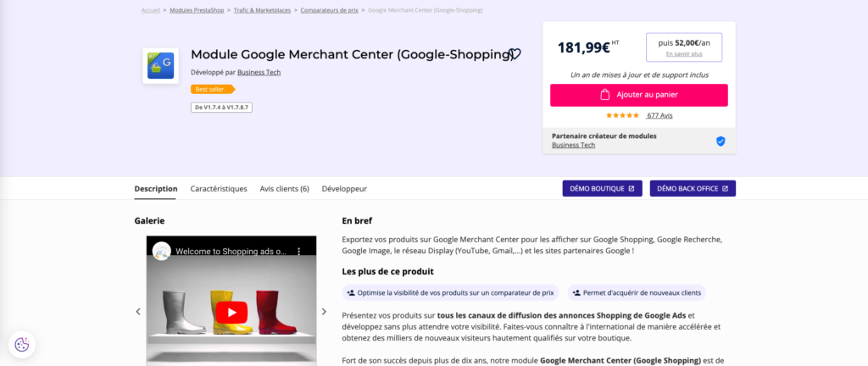This screenshot has height=366, width=868.
Task: Go to next gallery image arrow
Action: [324, 312]
